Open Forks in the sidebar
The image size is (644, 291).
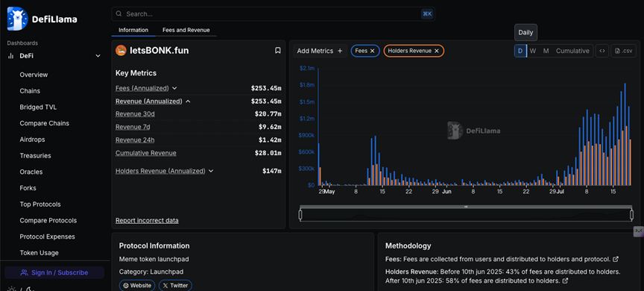[x=28, y=188]
